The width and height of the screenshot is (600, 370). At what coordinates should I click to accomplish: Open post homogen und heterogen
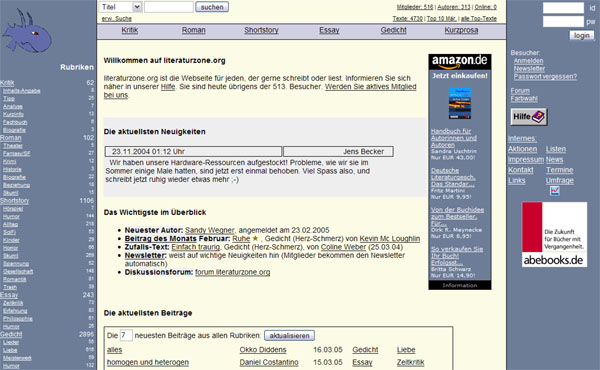point(148,362)
